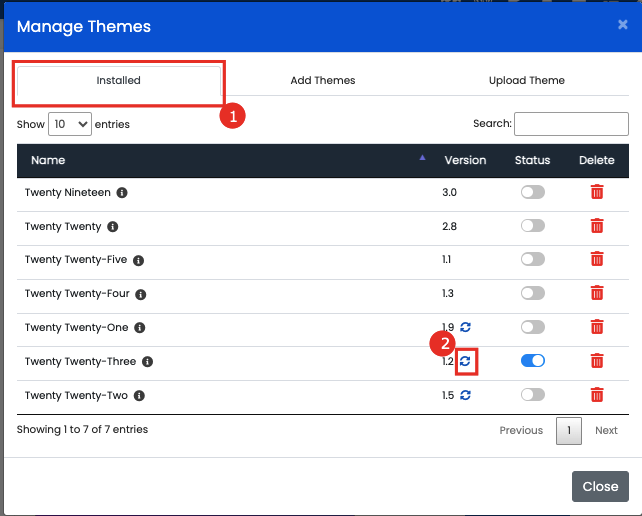The height and width of the screenshot is (516, 642).
Task: Click version 1.1 of Twenty Twenty-Five
Action: (x=446, y=260)
